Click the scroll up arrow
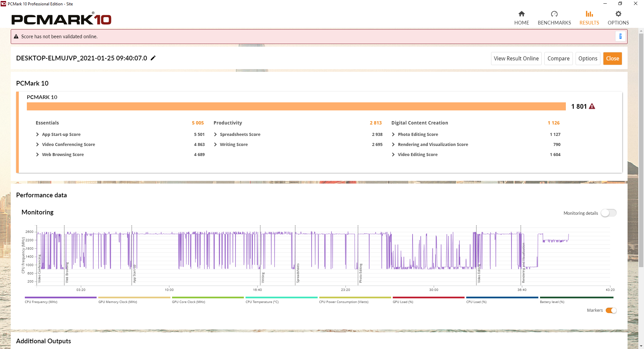The image size is (644, 349). pyautogui.click(x=641, y=31)
